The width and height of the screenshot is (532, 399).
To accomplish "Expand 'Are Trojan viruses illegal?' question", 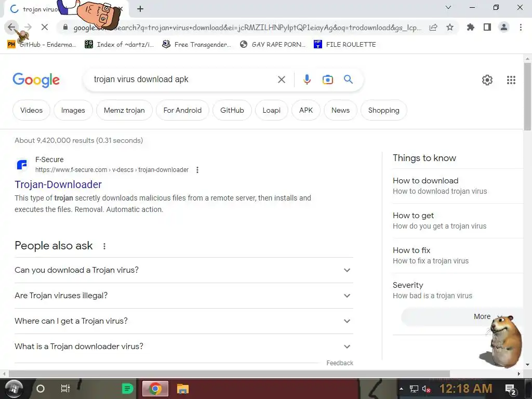I will click(x=184, y=296).
